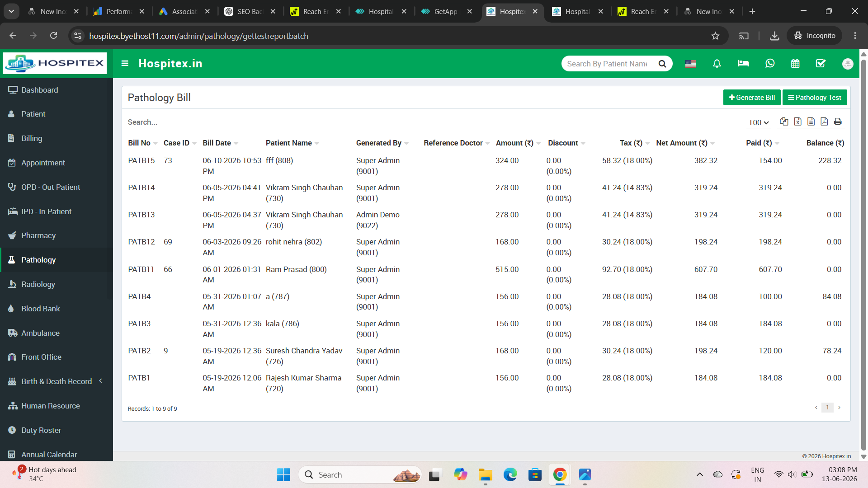The height and width of the screenshot is (488, 868).
Task: Open Microsoft Store from taskbar
Action: pyautogui.click(x=535, y=475)
